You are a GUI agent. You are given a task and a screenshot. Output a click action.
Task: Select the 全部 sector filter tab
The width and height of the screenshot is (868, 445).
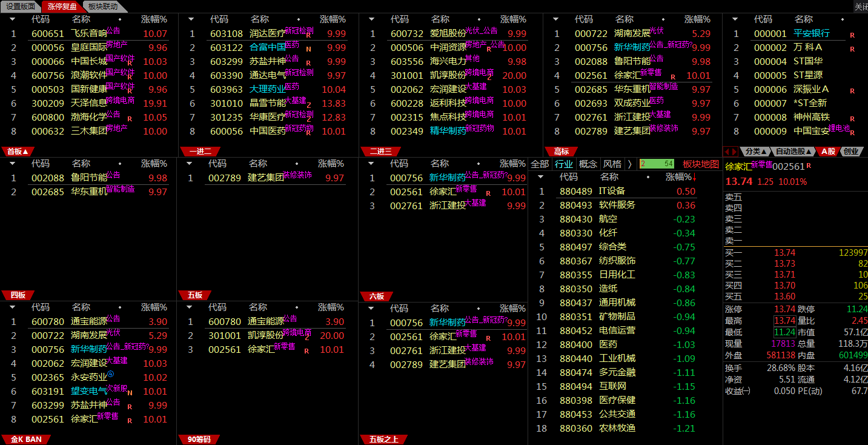click(x=540, y=164)
